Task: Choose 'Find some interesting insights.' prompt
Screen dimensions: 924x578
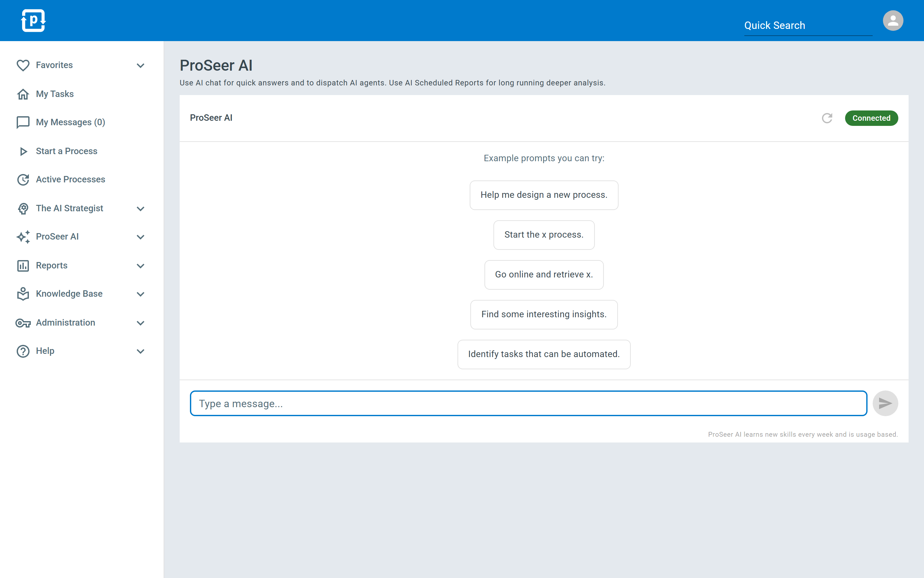Action: pos(544,314)
